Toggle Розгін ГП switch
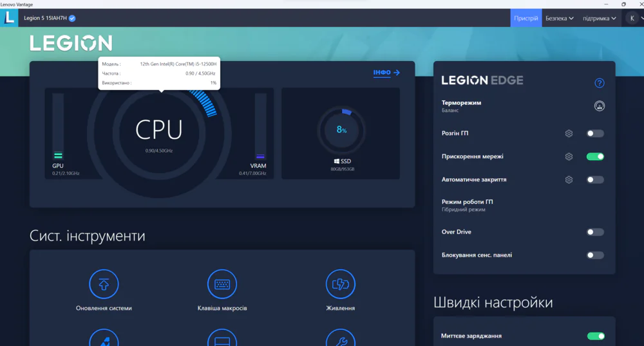This screenshot has width=644, height=346. (595, 133)
